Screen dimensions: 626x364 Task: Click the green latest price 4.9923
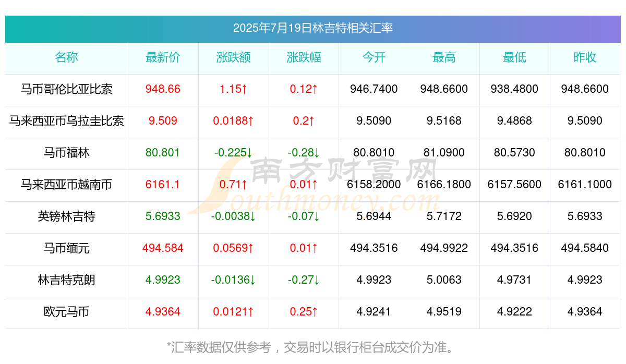[163, 280]
